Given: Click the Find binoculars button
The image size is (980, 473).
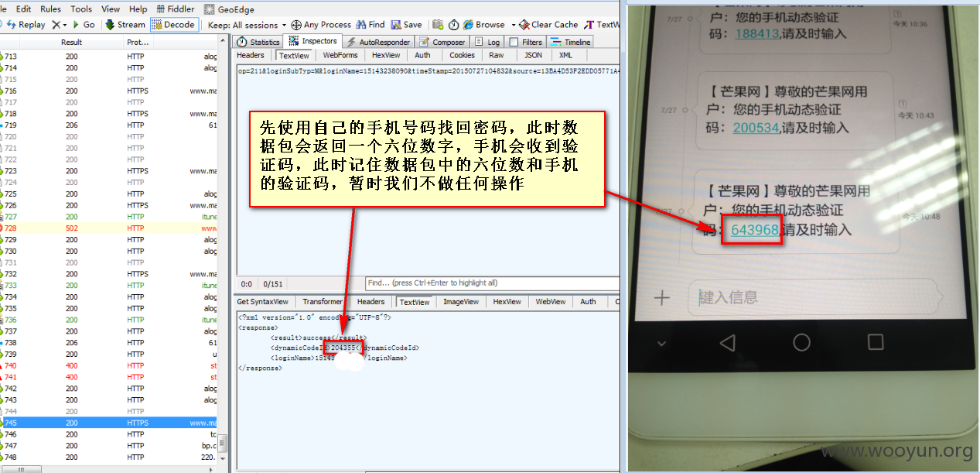Looking at the screenshot, I should (370, 25).
